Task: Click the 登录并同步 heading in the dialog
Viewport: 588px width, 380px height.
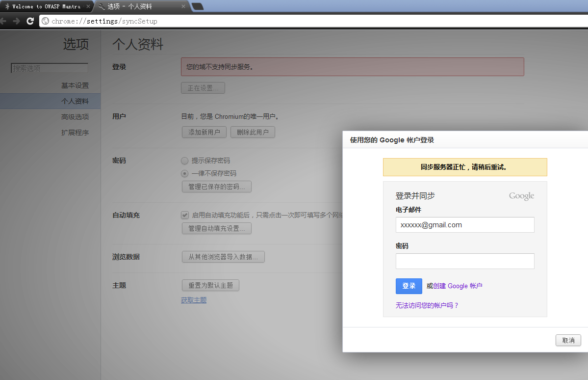Action: (x=415, y=196)
